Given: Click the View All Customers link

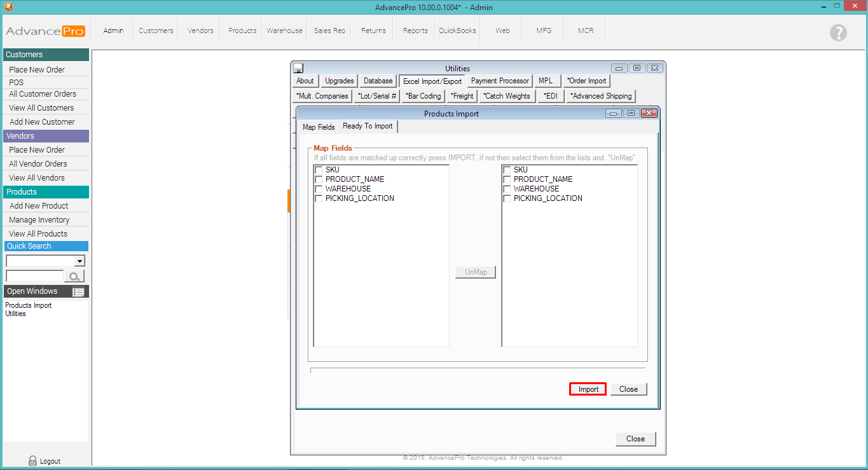Looking at the screenshot, I should pyautogui.click(x=41, y=108).
